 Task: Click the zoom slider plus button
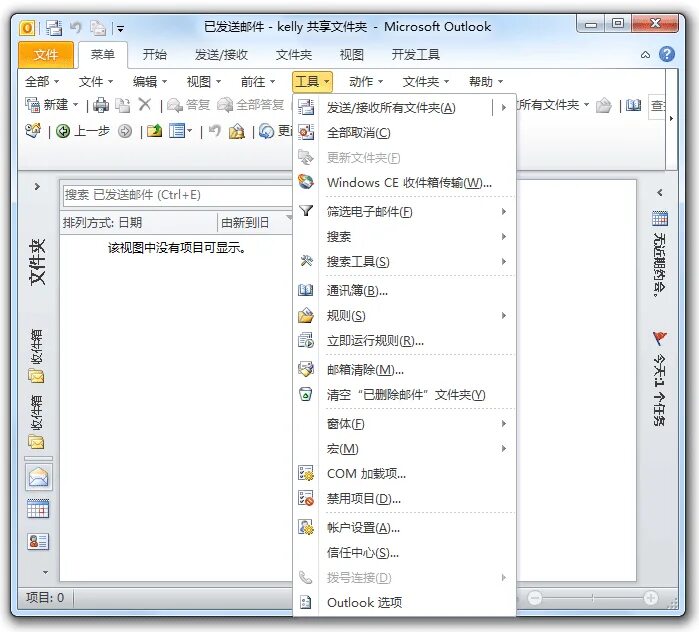pos(650,598)
